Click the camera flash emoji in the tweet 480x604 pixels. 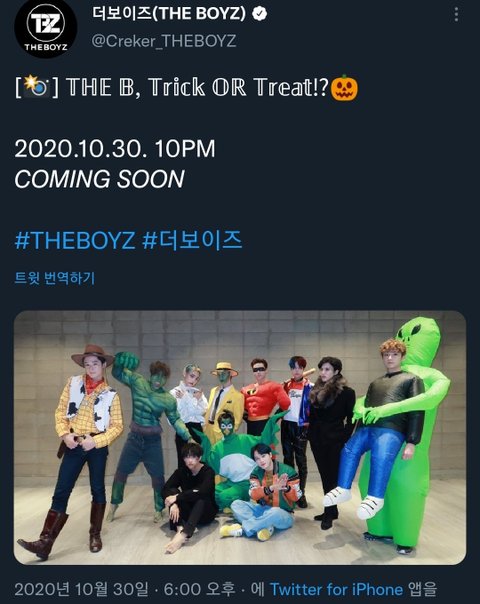pyautogui.click(x=37, y=86)
